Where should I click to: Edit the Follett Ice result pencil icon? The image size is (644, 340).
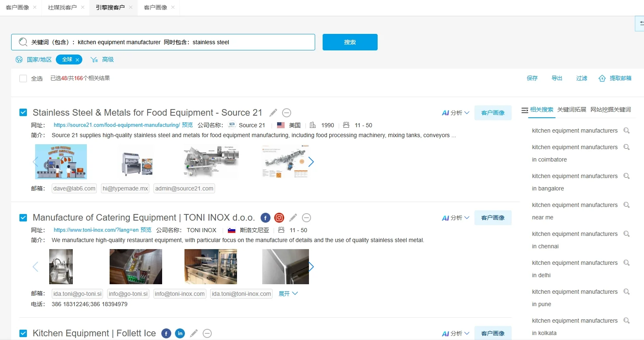(x=194, y=333)
